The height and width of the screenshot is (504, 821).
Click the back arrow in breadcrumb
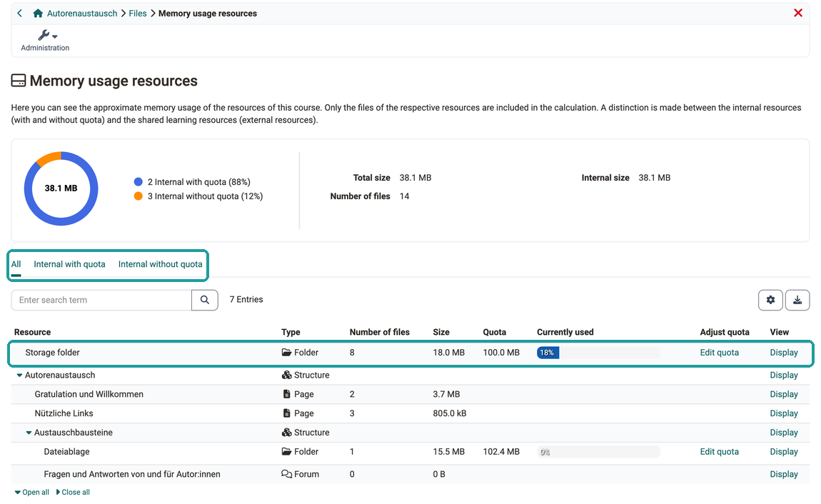[20, 13]
